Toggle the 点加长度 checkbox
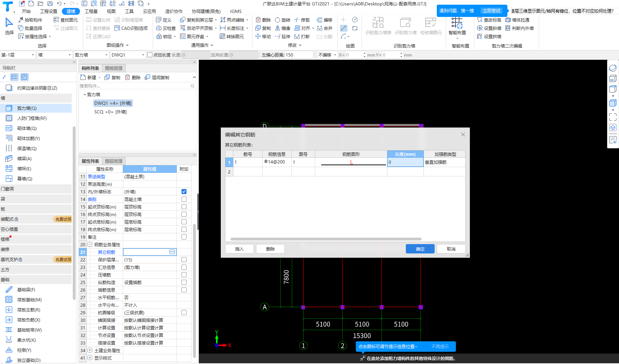Image resolution: width=619 pixels, height=364 pixels. pyautogui.click(x=150, y=55)
